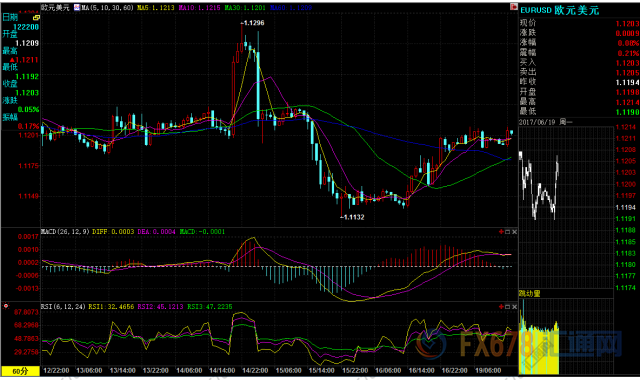
Task: Select the 跳动量 tab in the right panel
Action: tap(529, 293)
